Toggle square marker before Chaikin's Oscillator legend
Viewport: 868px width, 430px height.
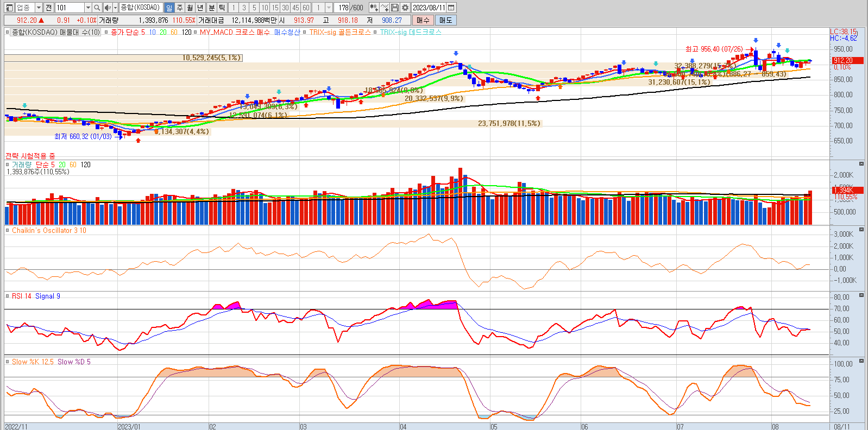pyautogui.click(x=8, y=230)
